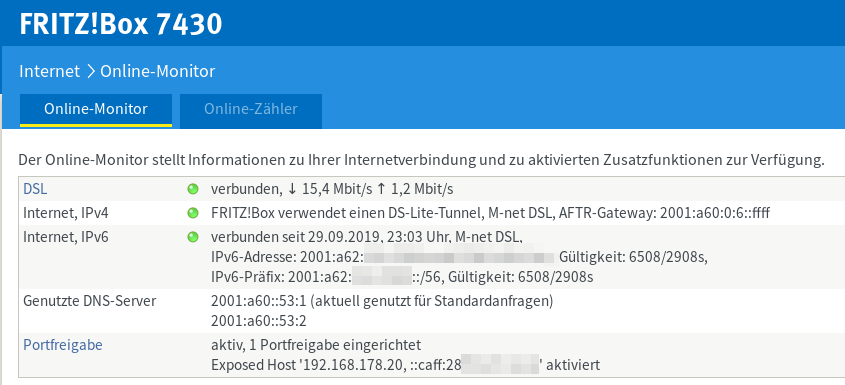Click the download arrow before 15,4 Mbit/s
This screenshot has height=385, width=845.
click(292, 189)
